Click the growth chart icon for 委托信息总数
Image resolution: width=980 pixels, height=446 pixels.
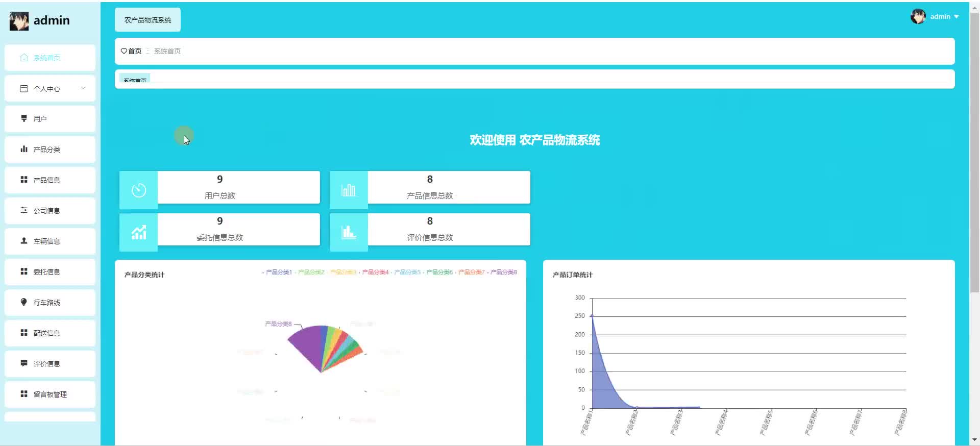tap(138, 232)
